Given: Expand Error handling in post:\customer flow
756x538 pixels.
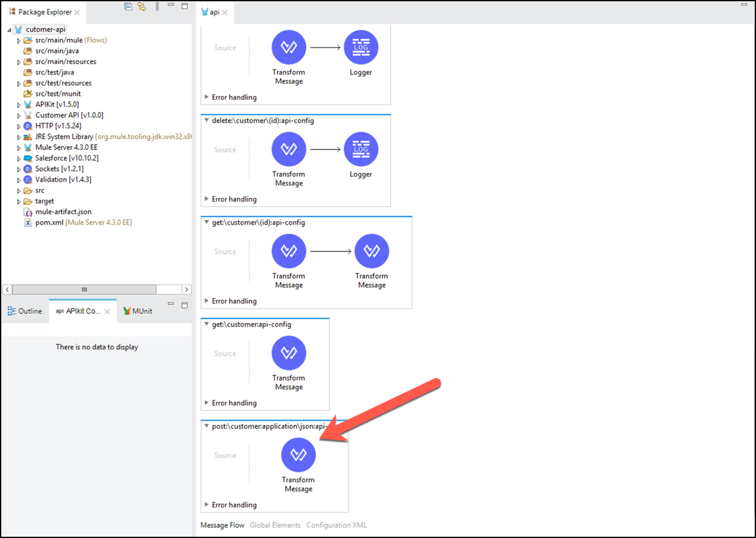Looking at the screenshot, I should click(207, 505).
